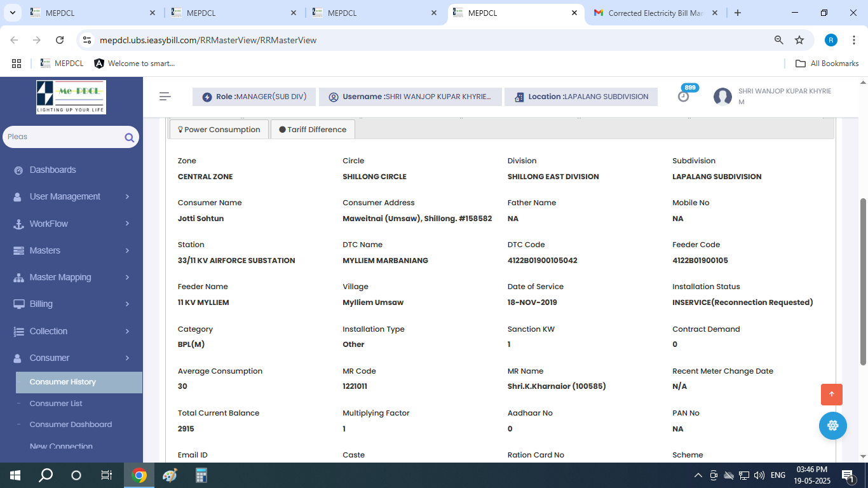Click the DTC Code value 4122B01900105042

point(542,261)
